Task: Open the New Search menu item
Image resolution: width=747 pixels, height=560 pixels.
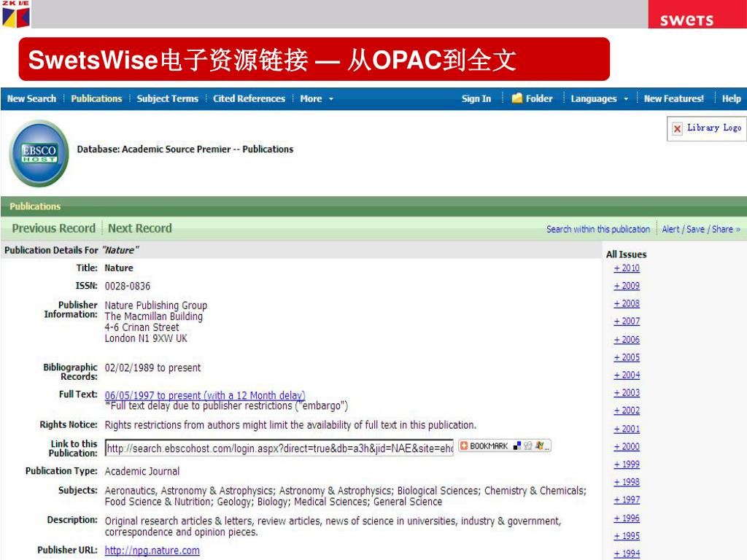Action: [x=31, y=98]
